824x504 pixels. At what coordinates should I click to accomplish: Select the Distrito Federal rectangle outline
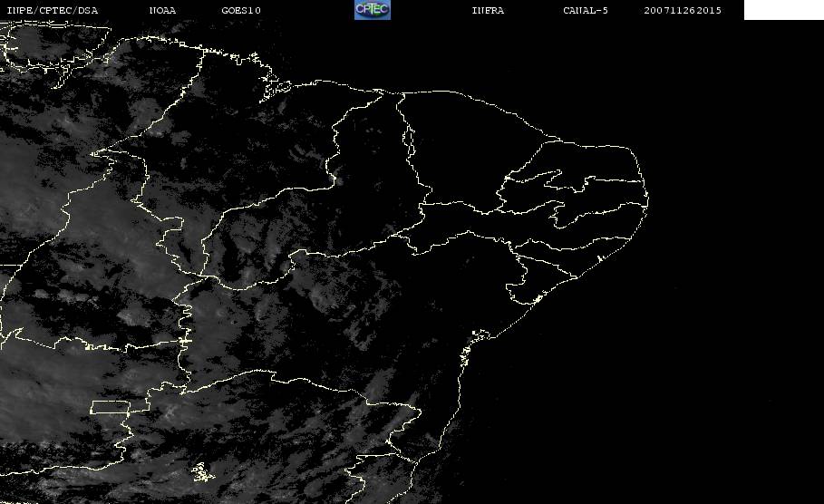(x=119, y=406)
